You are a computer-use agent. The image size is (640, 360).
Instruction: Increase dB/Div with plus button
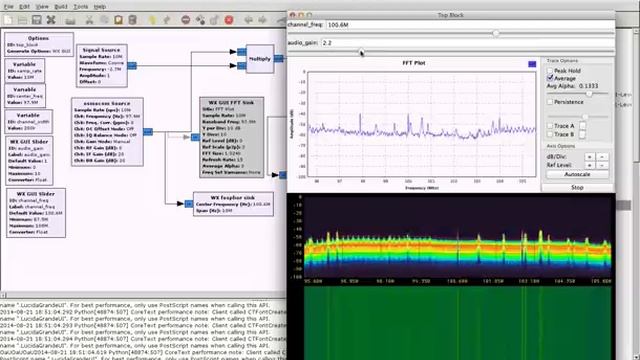[x=589, y=157]
